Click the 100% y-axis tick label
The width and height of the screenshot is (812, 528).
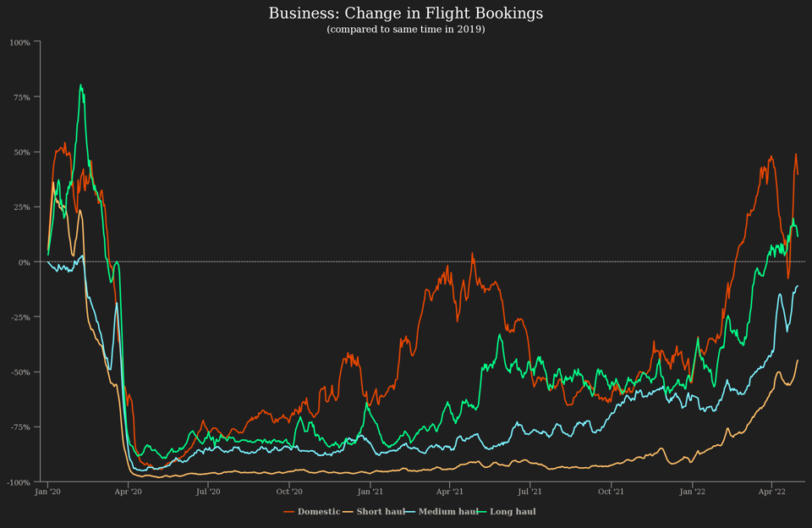(x=20, y=42)
